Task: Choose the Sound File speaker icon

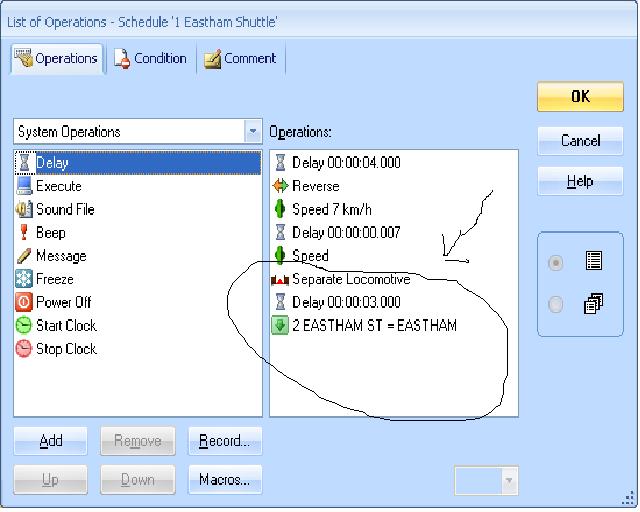Action: [x=24, y=210]
